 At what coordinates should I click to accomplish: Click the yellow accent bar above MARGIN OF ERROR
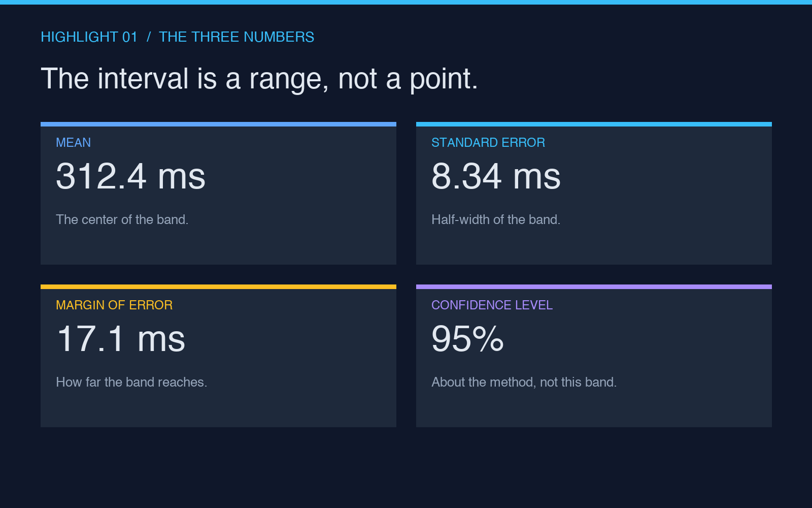click(218, 287)
